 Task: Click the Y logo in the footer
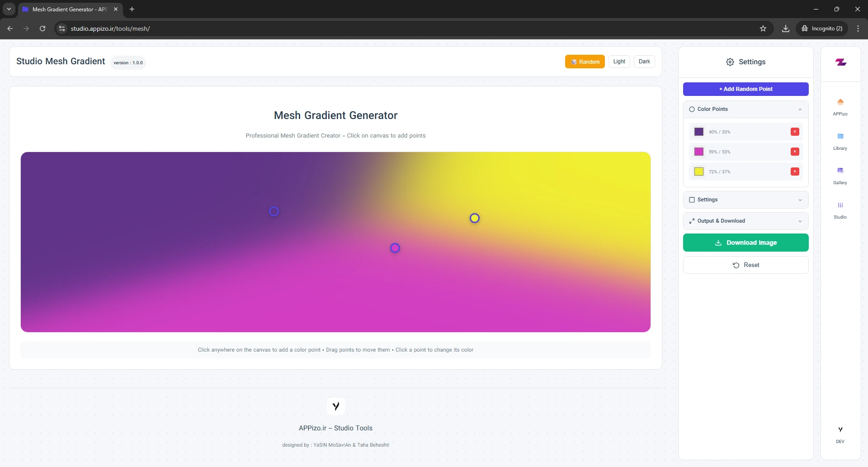pyautogui.click(x=336, y=406)
